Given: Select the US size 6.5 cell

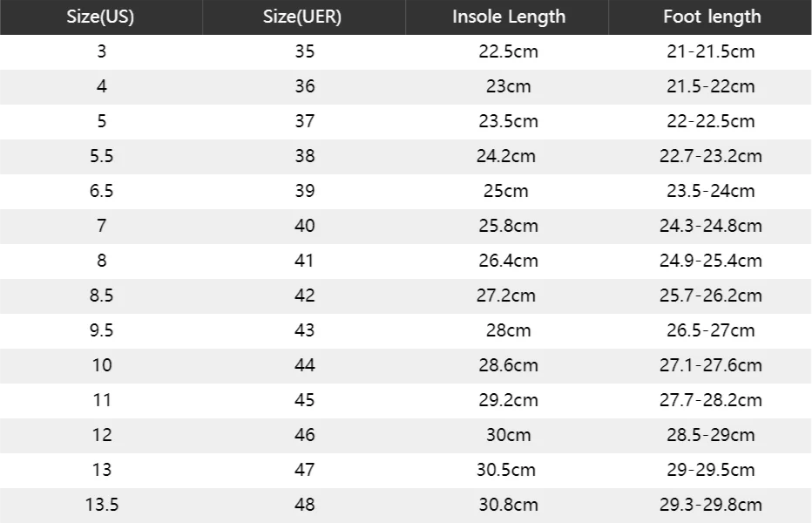Looking at the screenshot, I should pyautogui.click(x=102, y=191).
